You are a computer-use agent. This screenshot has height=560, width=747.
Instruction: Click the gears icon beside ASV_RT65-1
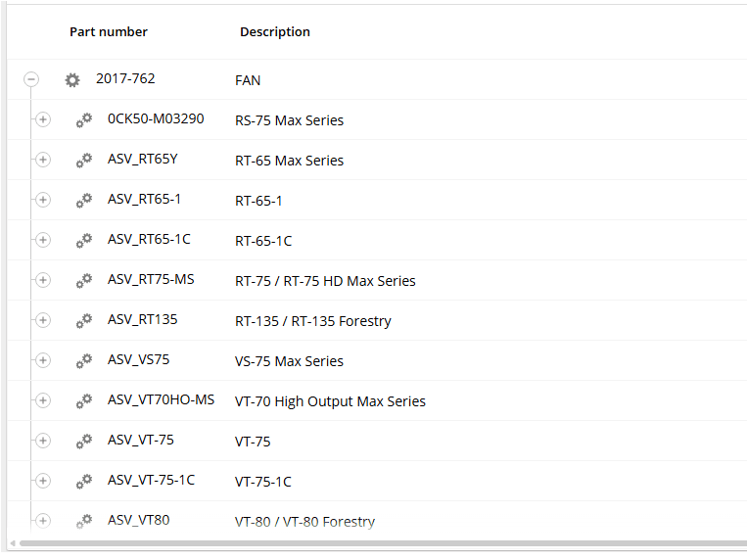[x=84, y=201]
